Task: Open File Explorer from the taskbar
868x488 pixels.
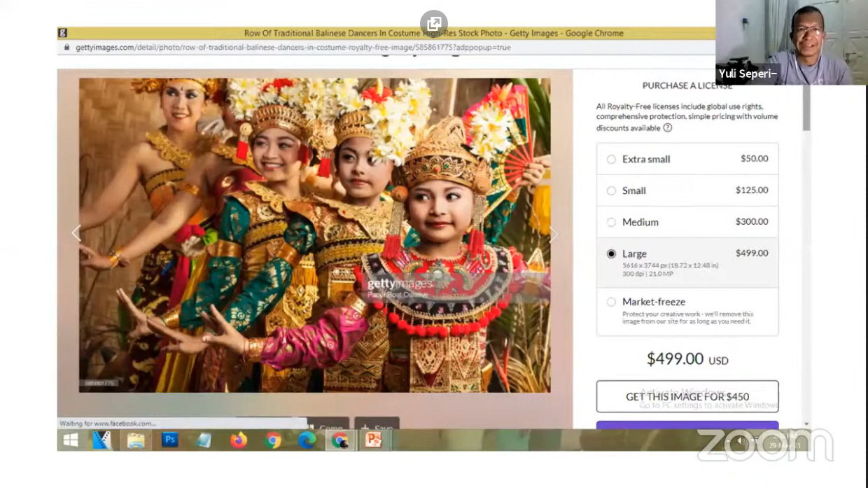Action: click(x=136, y=440)
